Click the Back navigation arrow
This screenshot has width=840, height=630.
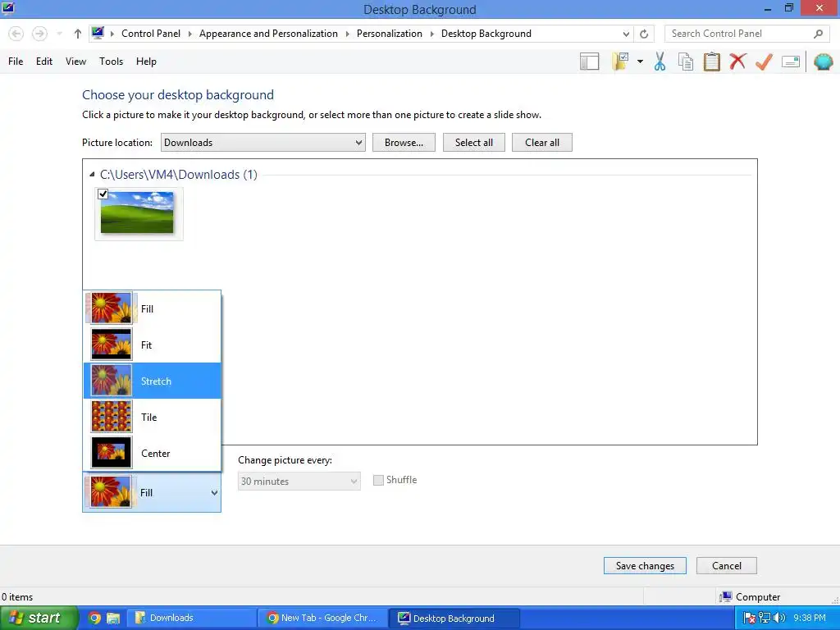pyautogui.click(x=16, y=34)
